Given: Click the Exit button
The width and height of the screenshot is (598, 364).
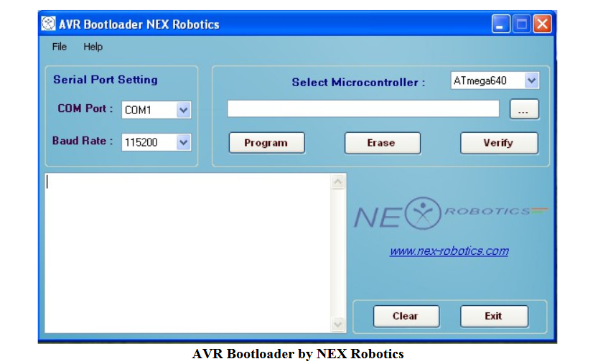Looking at the screenshot, I should pos(493,316).
